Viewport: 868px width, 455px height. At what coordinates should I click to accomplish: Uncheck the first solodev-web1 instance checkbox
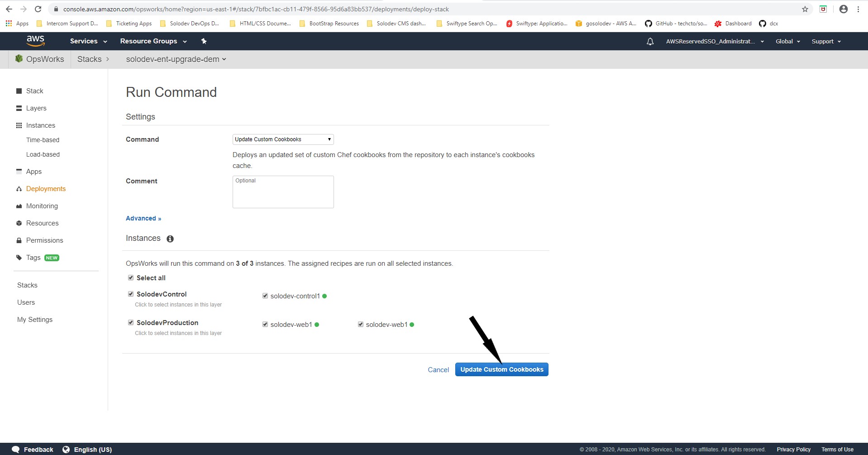[x=265, y=324]
